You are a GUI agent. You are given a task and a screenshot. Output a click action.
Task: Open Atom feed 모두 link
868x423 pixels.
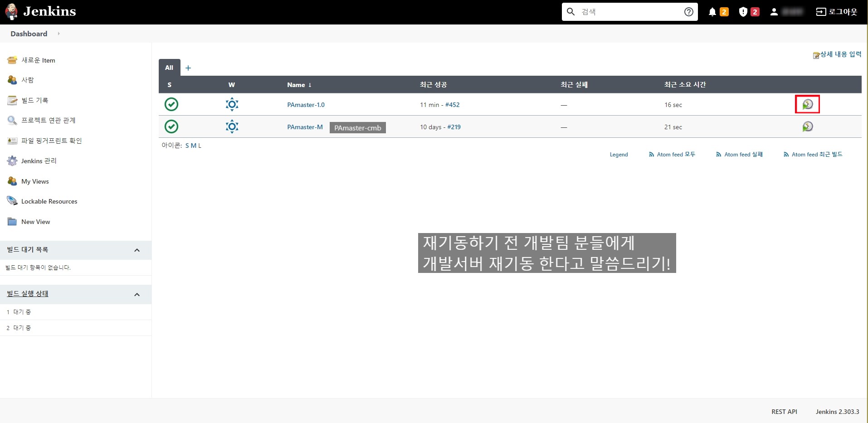[x=672, y=155]
